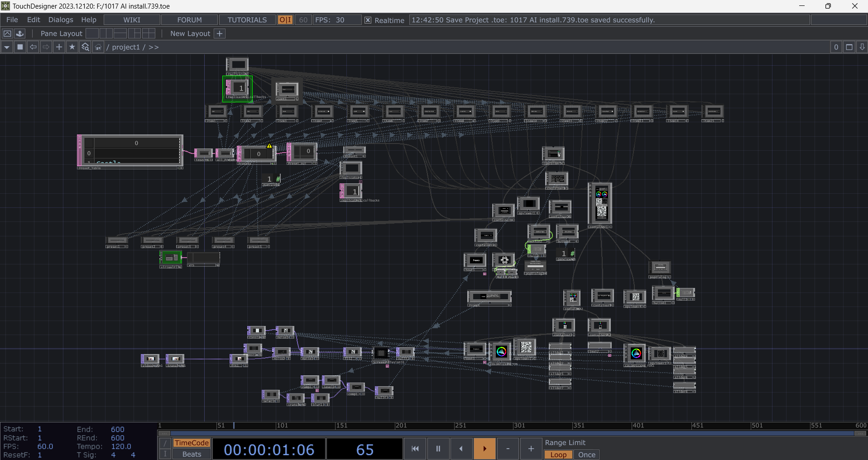Open the FORUM link
This screenshot has height=460, width=868.
click(x=189, y=20)
